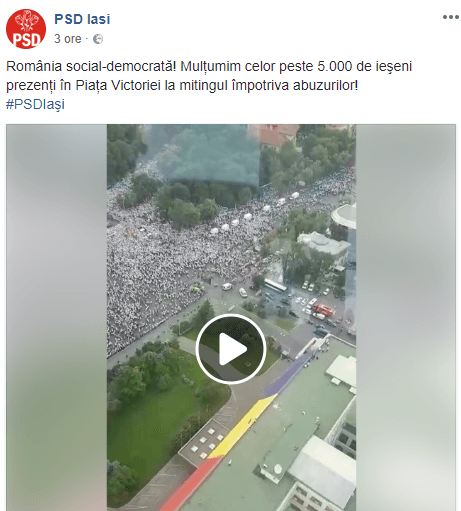
Task: Click the dense crowd in video thumbnail
Action: 160,267
